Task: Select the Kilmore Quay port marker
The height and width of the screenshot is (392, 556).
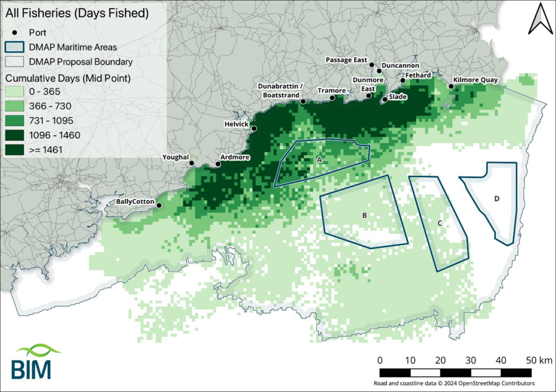Action: (451, 86)
